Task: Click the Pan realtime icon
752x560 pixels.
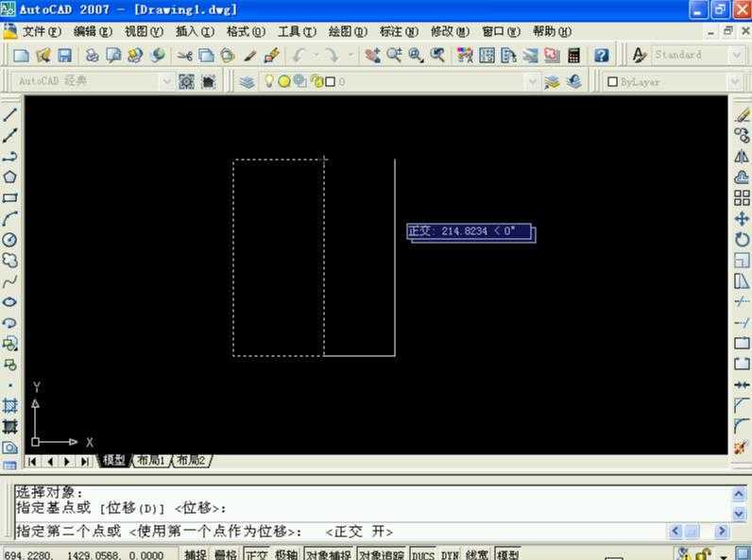Action: coord(372,56)
